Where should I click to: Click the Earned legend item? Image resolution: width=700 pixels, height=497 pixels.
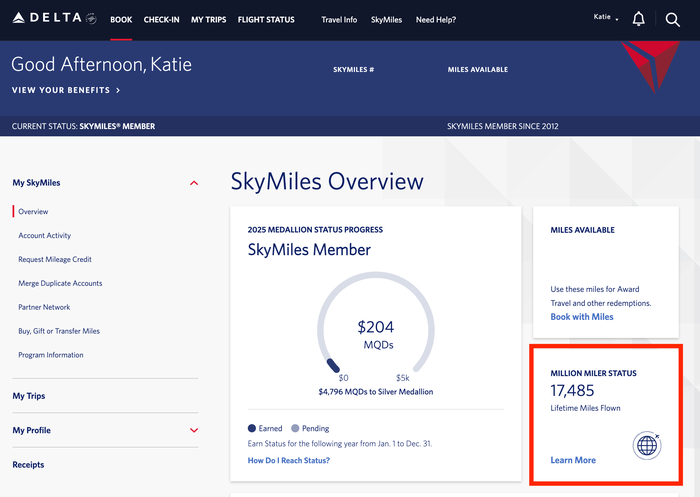265,428
